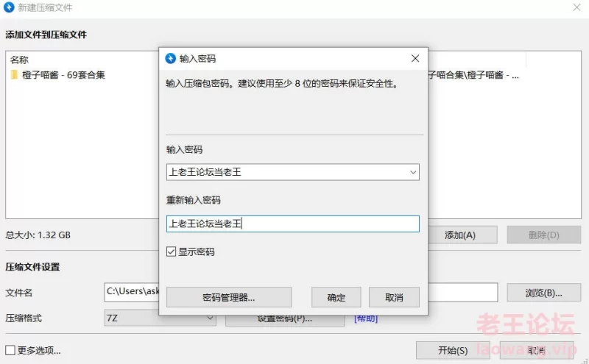The width and height of the screenshot is (589, 364).
Task: Uncheck the 显示密码 checkbox
Action: point(172,252)
